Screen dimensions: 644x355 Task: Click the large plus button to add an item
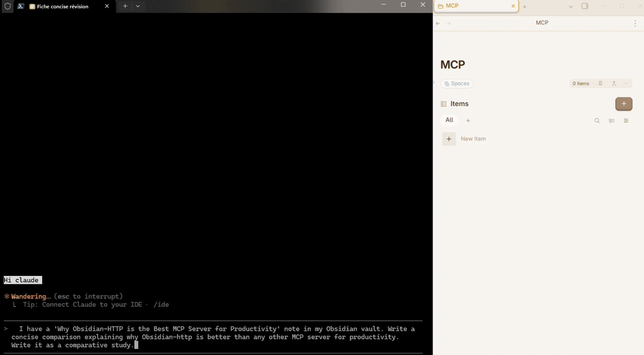tap(623, 104)
